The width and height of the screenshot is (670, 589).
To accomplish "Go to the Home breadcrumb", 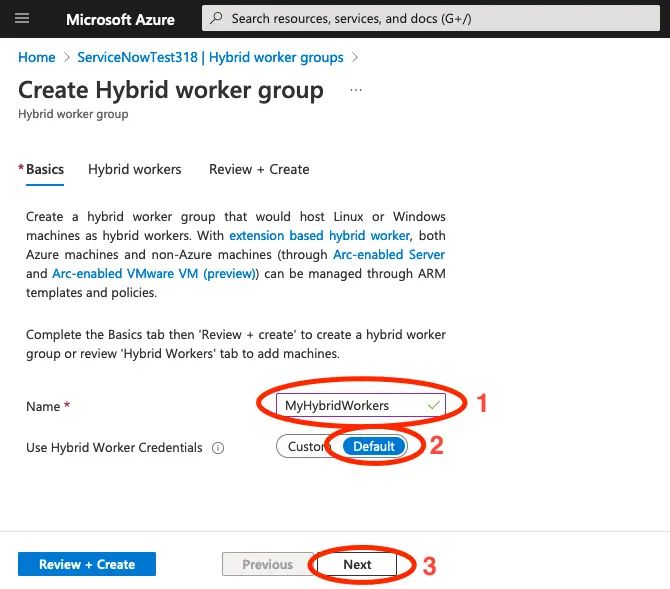I will tap(37, 57).
